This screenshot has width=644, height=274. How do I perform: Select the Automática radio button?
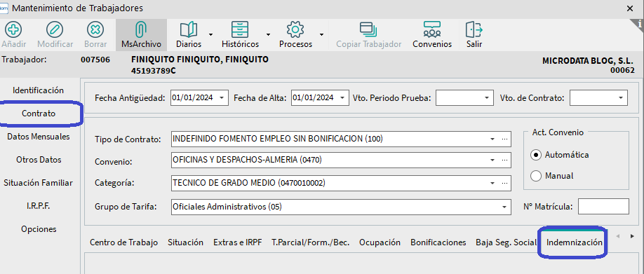click(x=536, y=155)
